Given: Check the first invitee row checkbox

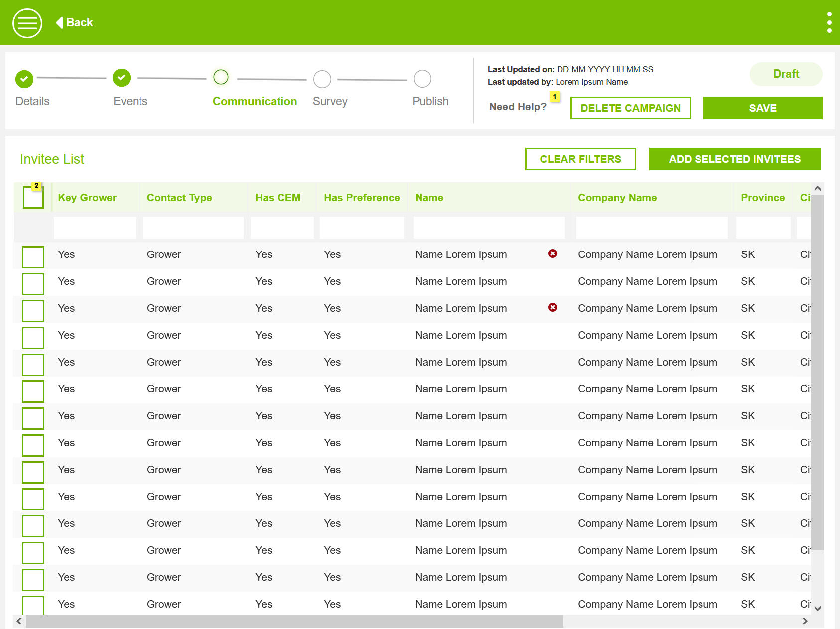Looking at the screenshot, I should pos(33,257).
